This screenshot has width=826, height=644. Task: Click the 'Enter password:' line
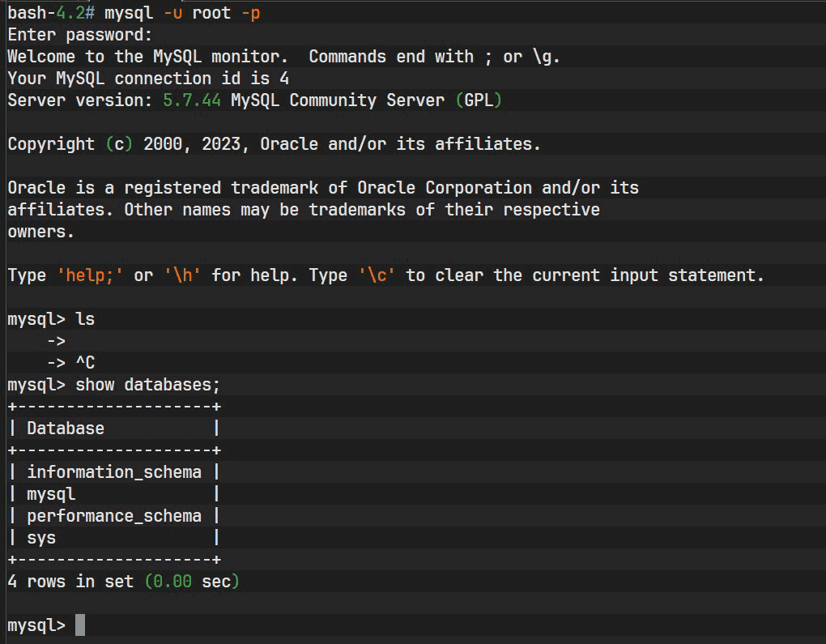point(79,35)
